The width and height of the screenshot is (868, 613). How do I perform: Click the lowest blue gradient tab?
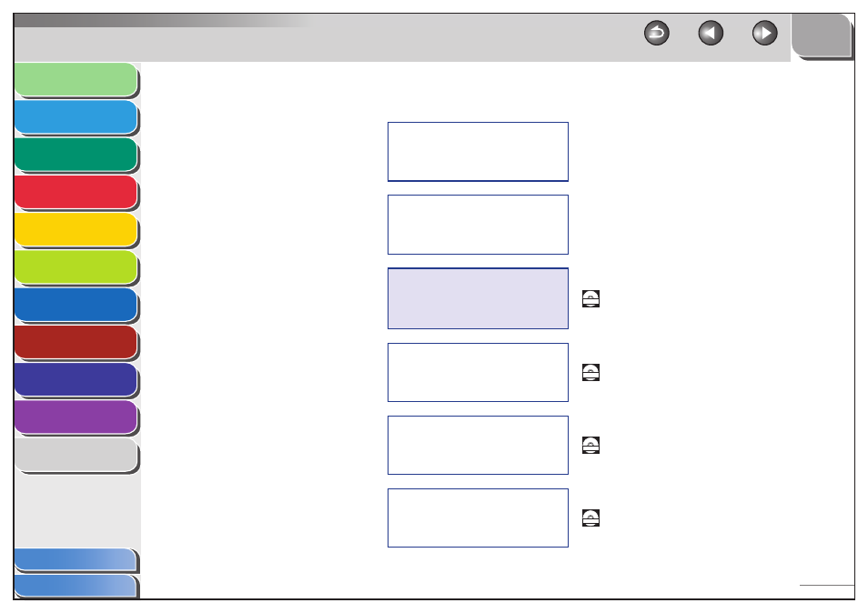click(x=76, y=586)
